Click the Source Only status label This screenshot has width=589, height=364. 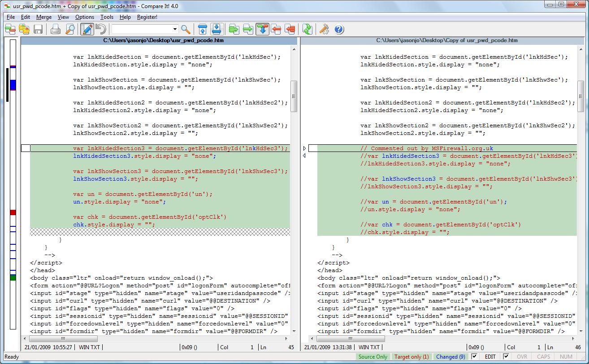click(x=373, y=357)
